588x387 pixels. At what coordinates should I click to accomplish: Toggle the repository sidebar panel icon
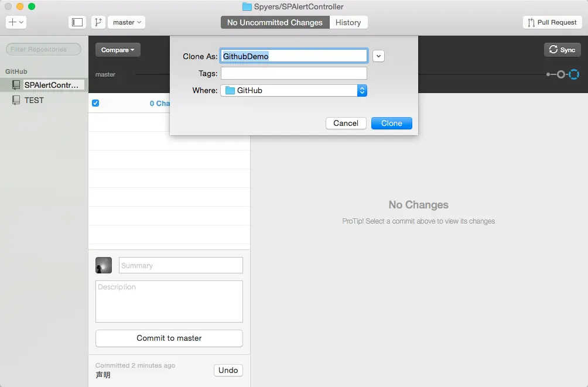tap(77, 22)
